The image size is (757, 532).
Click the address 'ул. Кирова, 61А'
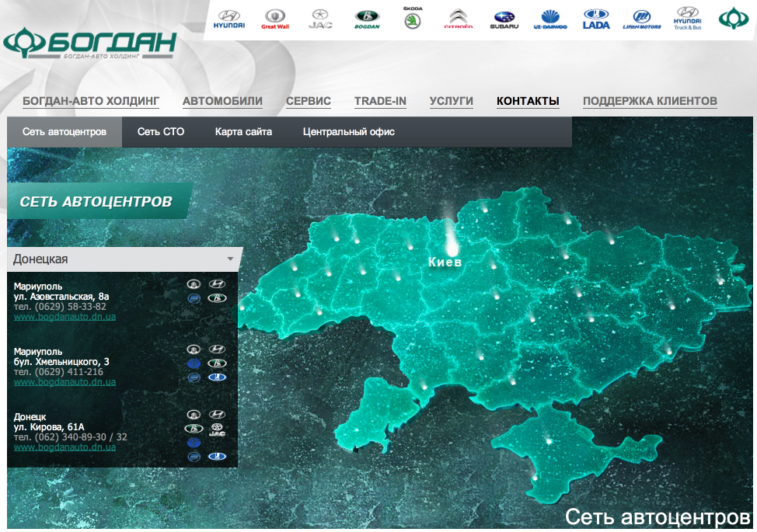[49, 427]
